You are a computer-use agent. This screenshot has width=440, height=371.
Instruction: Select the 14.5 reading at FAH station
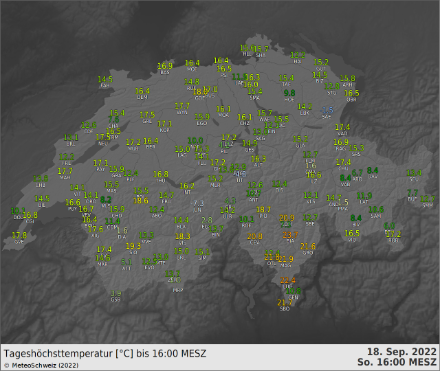click(x=105, y=79)
